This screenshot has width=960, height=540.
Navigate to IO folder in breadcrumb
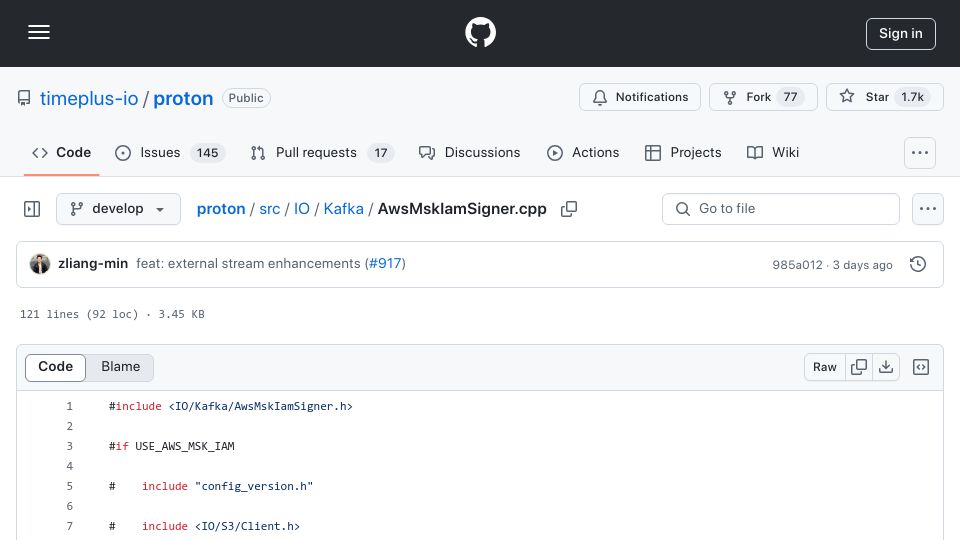tap(302, 209)
